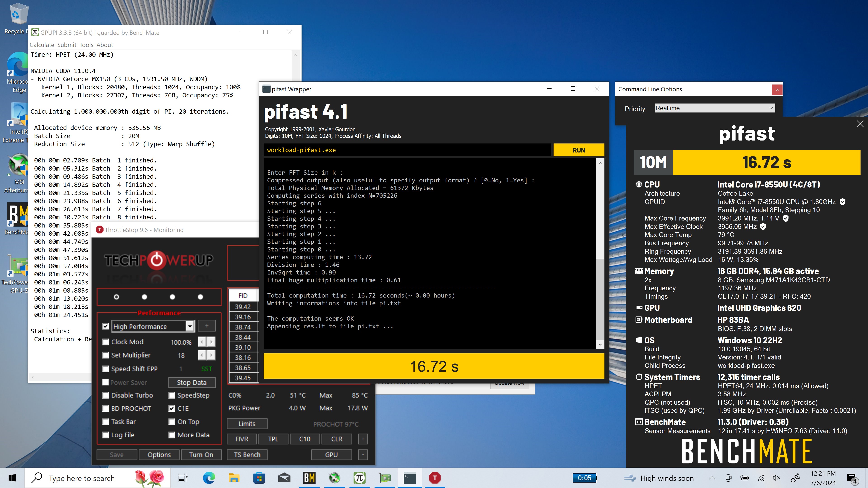Open ThrottleStop Options
868x488 pixels.
(159, 455)
